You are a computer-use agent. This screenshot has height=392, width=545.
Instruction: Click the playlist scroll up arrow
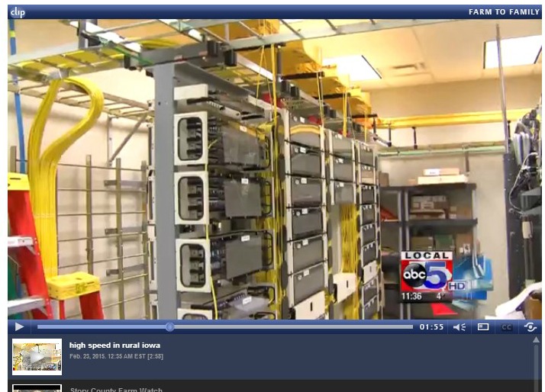pos(537,339)
